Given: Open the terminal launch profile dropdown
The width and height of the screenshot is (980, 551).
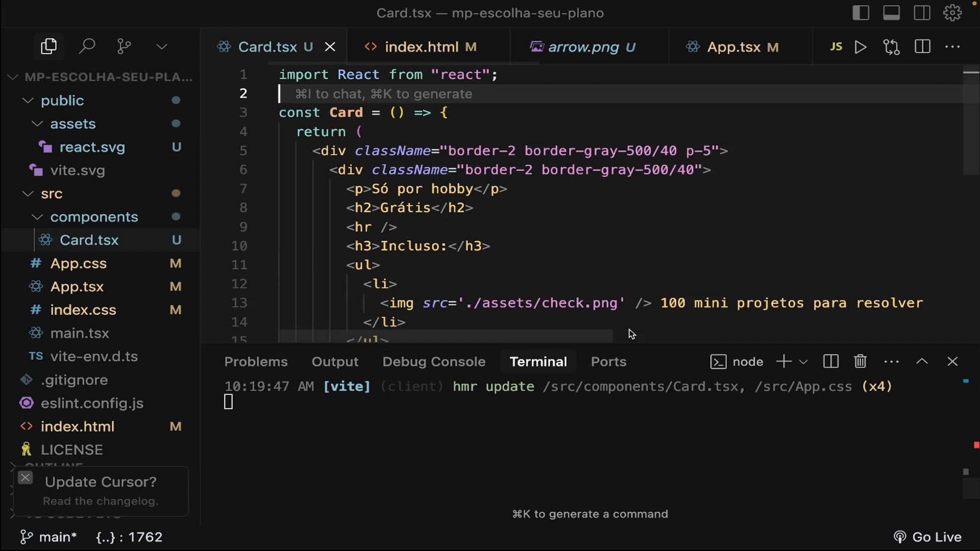Looking at the screenshot, I should (x=803, y=362).
